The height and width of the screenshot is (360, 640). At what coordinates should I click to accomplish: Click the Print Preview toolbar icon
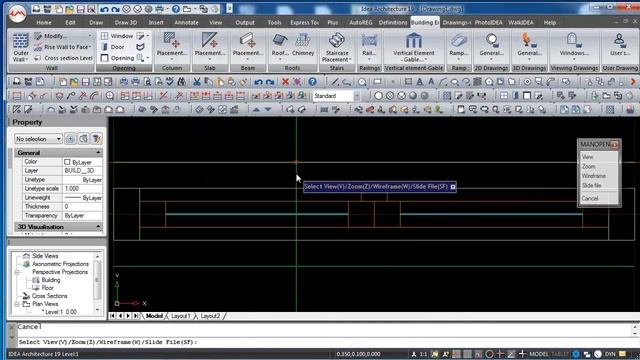click(147, 82)
